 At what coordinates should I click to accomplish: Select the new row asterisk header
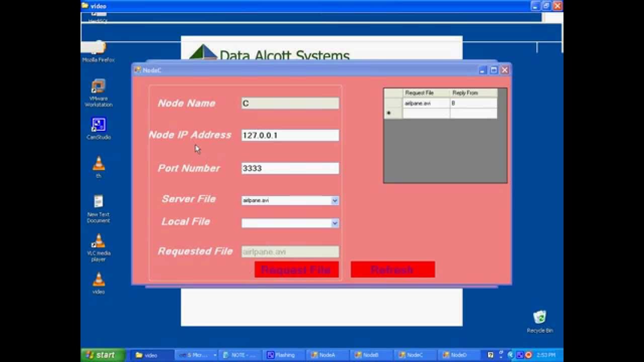393,113
